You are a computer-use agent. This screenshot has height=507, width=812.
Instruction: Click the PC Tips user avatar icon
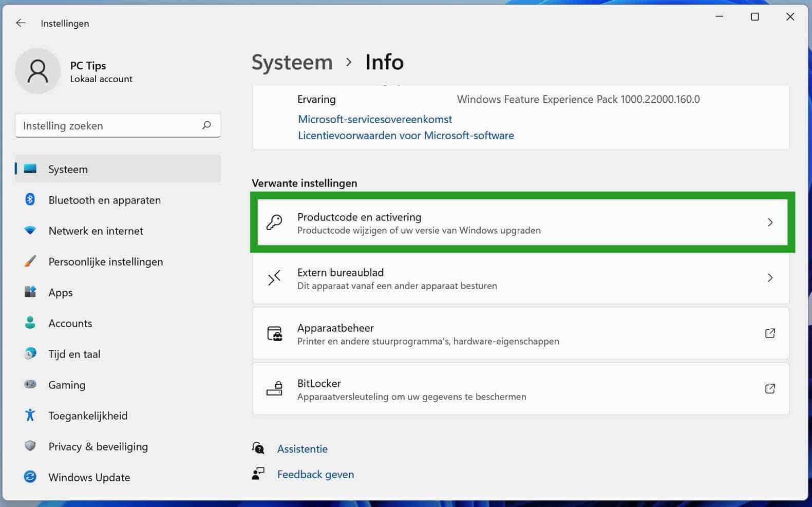[x=38, y=71]
